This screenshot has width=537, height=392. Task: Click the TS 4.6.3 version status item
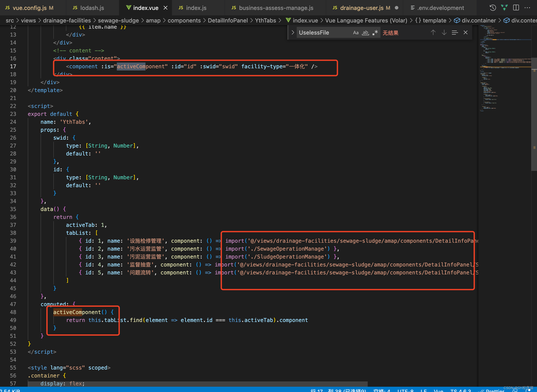pos(461,390)
